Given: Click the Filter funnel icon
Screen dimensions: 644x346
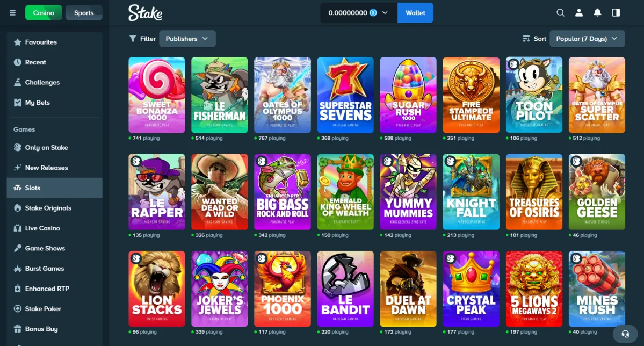Looking at the screenshot, I should [133, 39].
